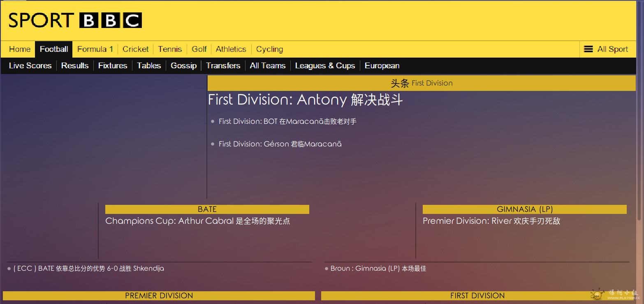Switch to the Cricket section

[x=135, y=49]
